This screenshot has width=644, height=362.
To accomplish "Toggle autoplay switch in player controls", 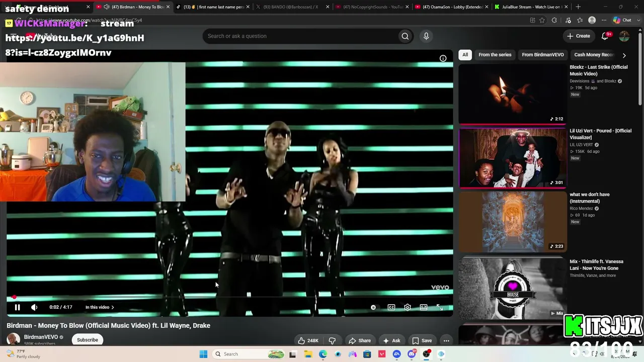I will (x=373, y=307).
